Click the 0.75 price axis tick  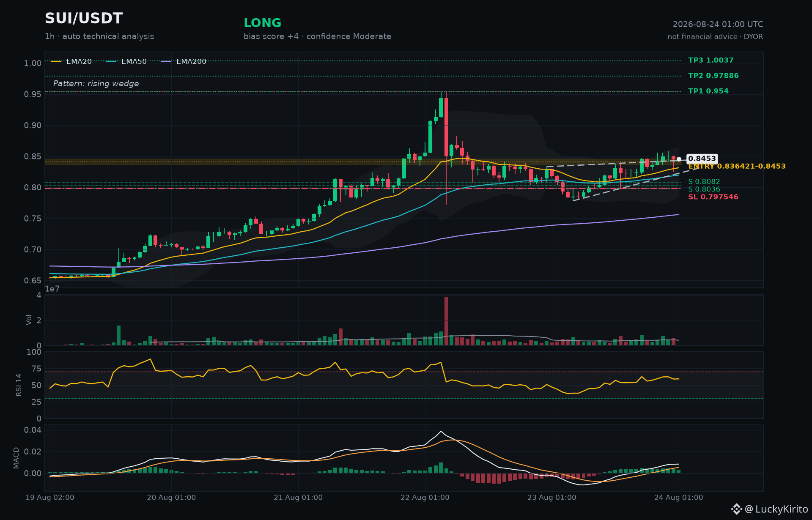click(x=33, y=219)
